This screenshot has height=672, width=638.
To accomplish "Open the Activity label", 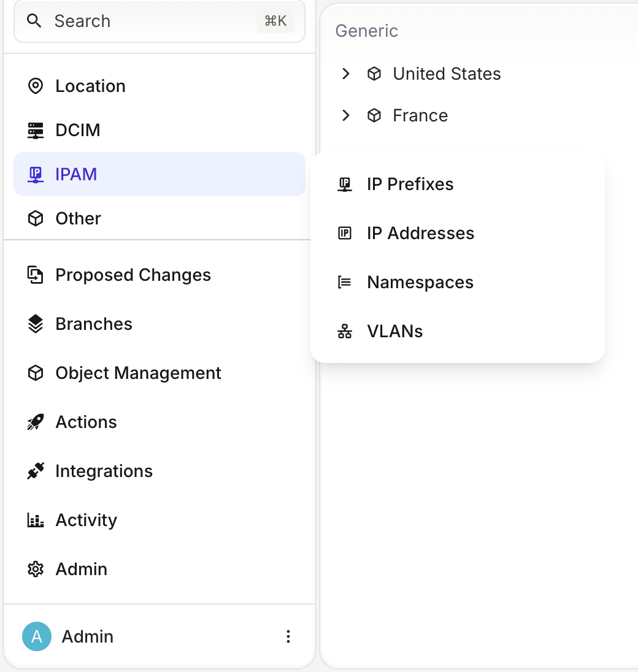I will [x=86, y=521].
